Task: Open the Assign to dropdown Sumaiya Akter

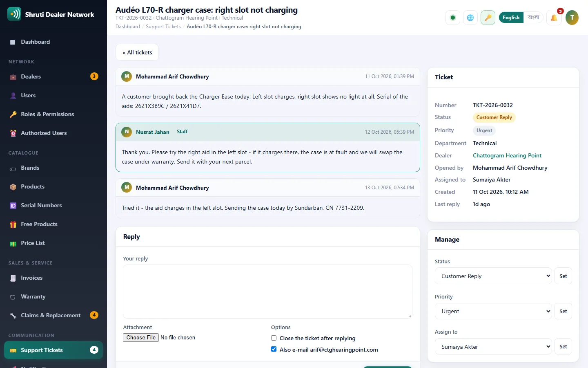Action: click(493, 346)
